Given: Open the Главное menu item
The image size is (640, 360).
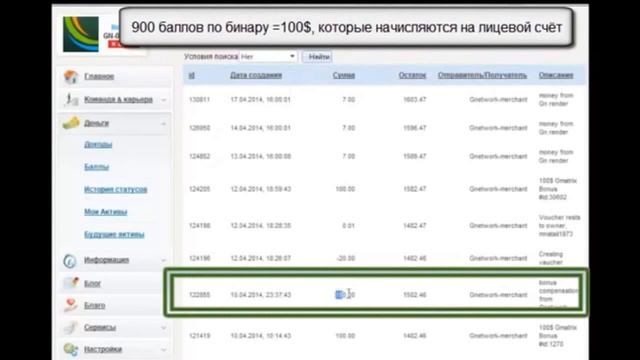Looking at the screenshot, I should (x=99, y=76).
